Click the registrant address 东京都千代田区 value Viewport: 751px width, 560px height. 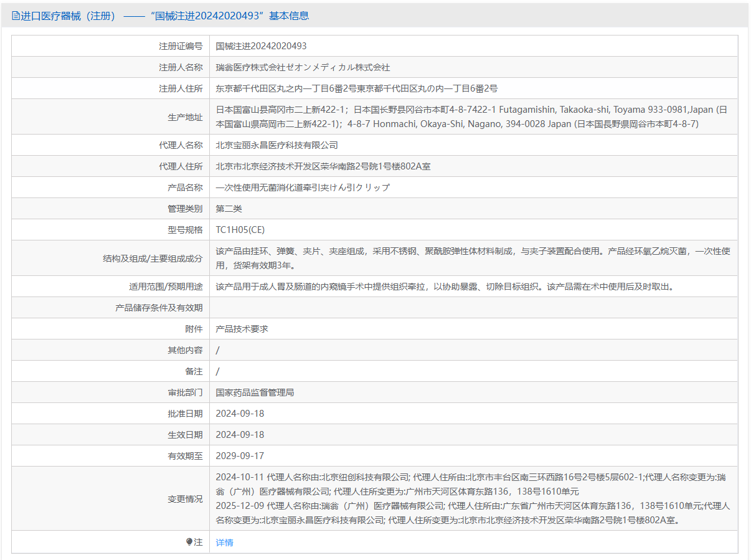click(357, 88)
